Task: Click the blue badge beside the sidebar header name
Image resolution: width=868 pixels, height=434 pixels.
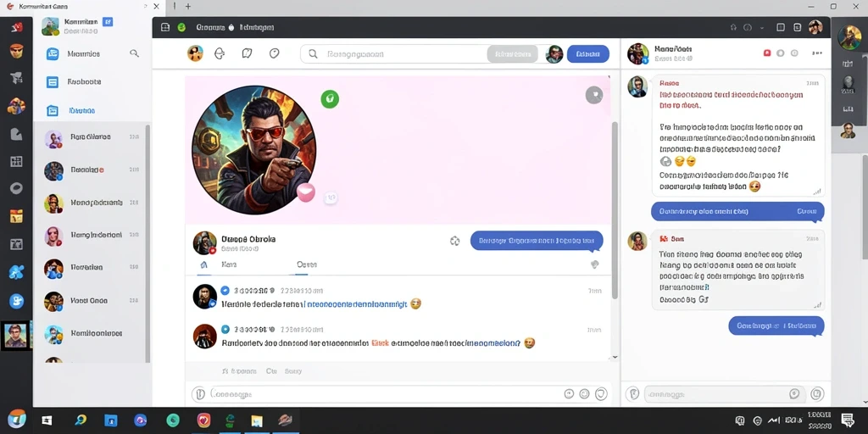Action: (108, 21)
